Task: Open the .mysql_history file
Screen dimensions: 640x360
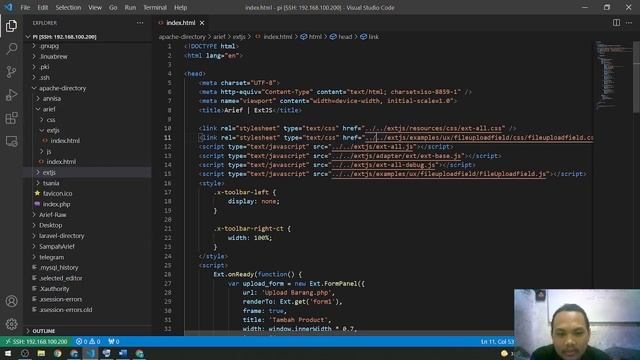Action: point(59,267)
